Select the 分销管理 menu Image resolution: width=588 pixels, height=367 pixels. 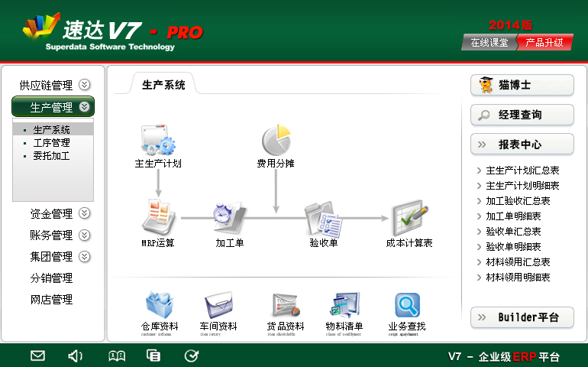coord(51,278)
